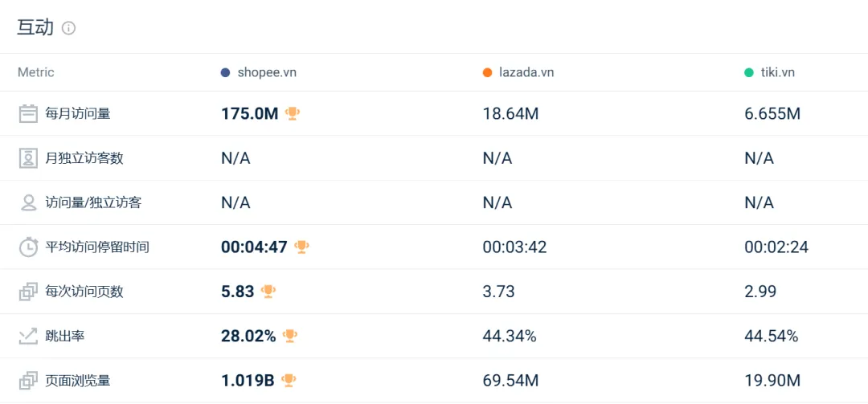Image resolution: width=868 pixels, height=404 pixels.
Task: Click tiki.vn N/A in 访问量/独立访客 row
Action: pos(759,203)
